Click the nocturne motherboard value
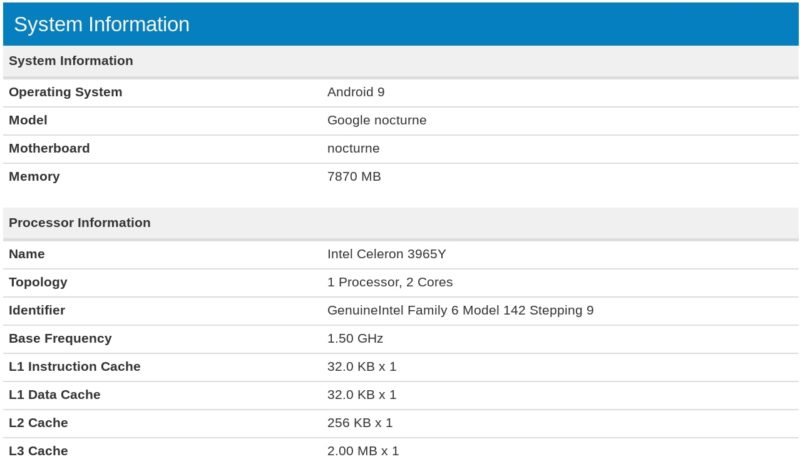This screenshot has height=474, width=800. pos(353,148)
